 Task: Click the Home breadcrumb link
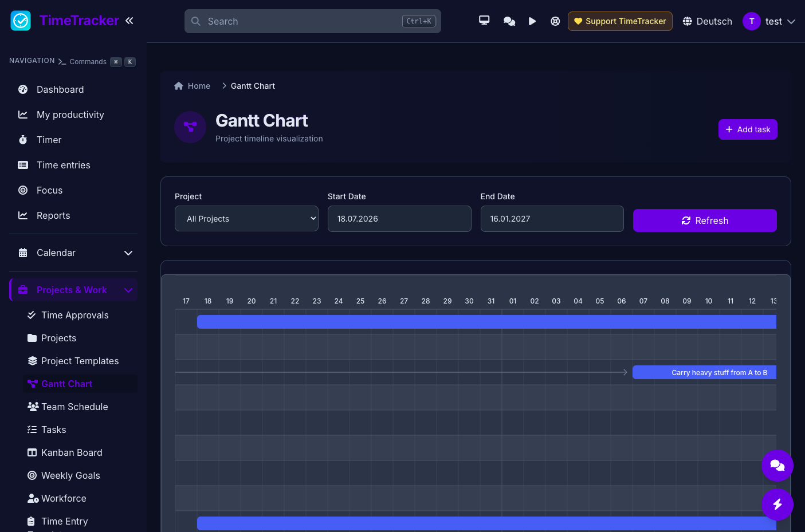point(192,86)
